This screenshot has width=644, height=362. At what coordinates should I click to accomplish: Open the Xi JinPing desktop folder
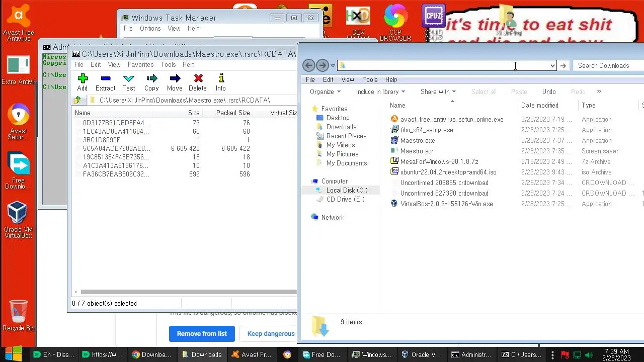pyautogui.click(x=509, y=21)
